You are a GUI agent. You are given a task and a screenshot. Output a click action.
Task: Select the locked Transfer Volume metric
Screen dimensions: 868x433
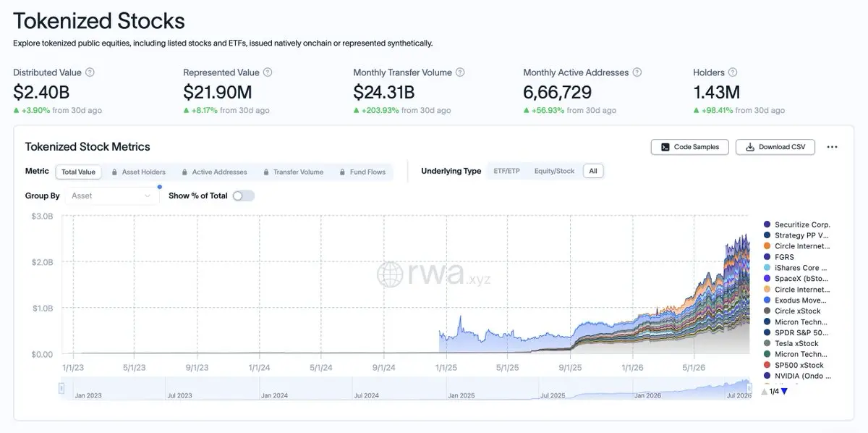pyautogui.click(x=292, y=172)
